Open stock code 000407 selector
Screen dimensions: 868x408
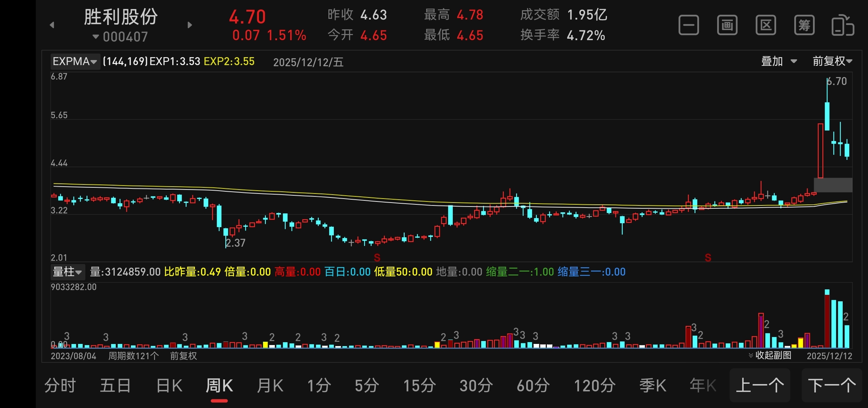[120, 37]
